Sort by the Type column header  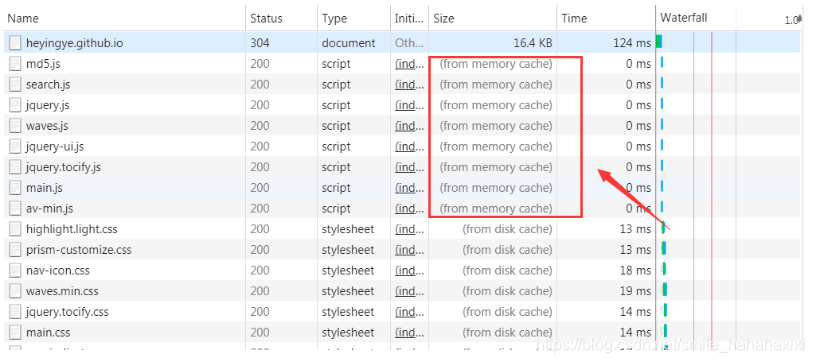pyautogui.click(x=354, y=18)
